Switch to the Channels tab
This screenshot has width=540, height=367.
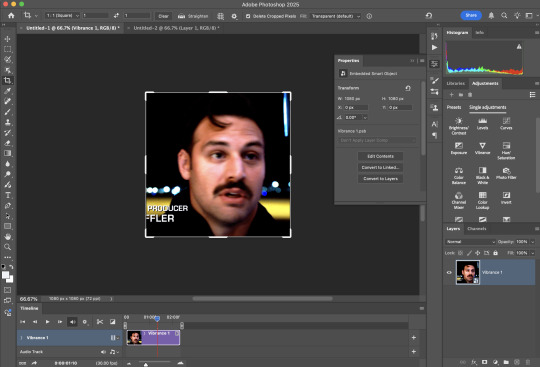click(x=477, y=229)
